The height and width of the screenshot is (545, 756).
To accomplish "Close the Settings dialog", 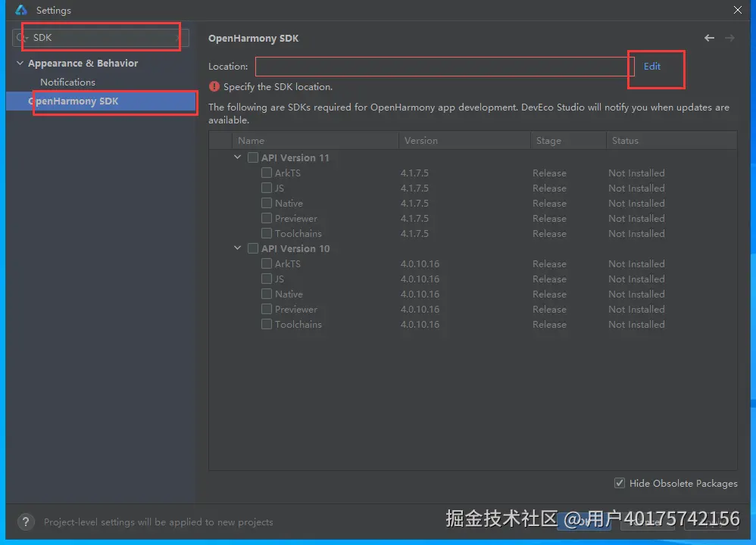I will coord(738,10).
